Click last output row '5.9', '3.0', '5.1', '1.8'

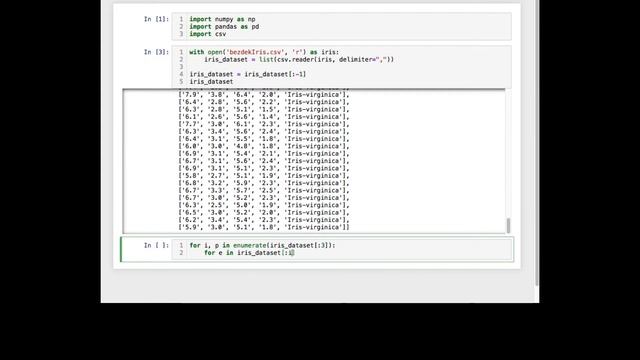click(264, 227)
